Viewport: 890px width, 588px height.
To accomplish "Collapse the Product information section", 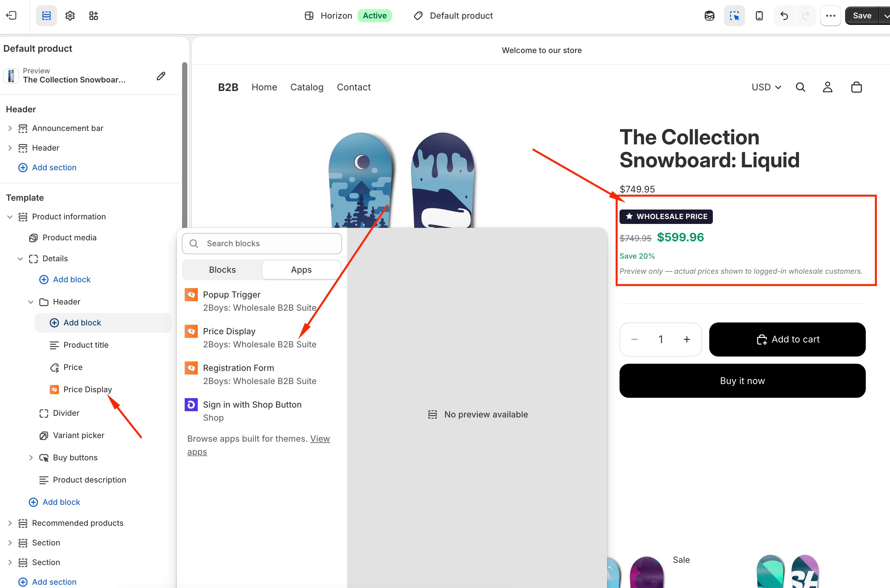I will tap(10, 217).
